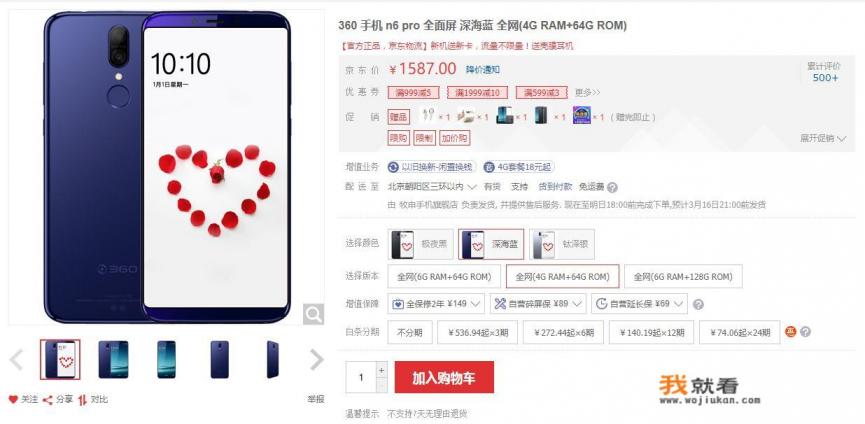
Task: Expand promotions via 展开促销
Action: [823, 138]
